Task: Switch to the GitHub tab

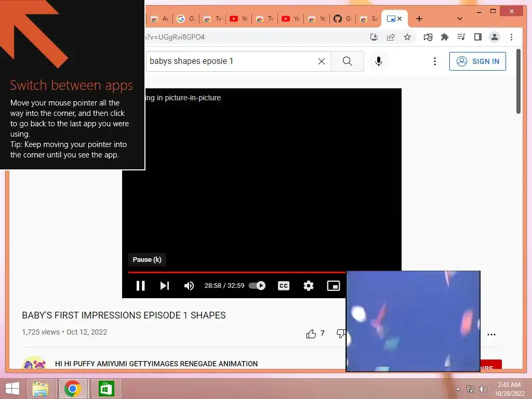Action: pyautogui.click(x=342, y=19)
